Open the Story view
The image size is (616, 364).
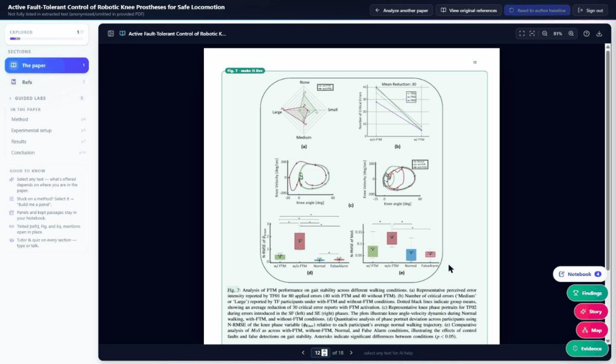(591, 312)
